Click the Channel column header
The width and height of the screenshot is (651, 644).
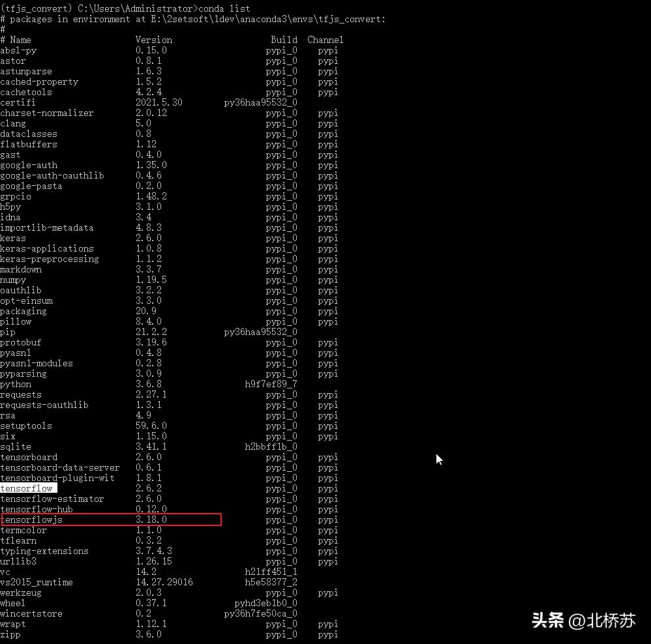point(325,40)
